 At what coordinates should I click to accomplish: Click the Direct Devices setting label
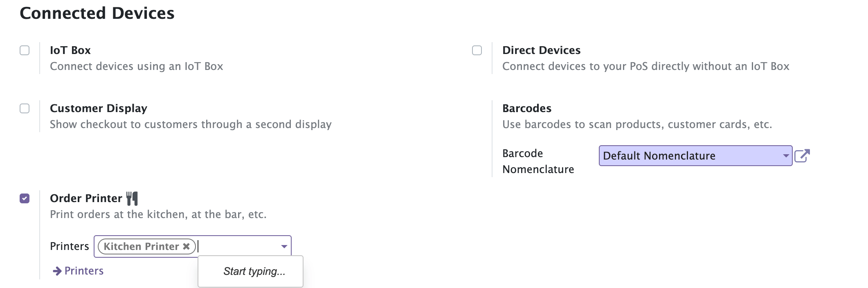pyautogui.click(x=541, y=50)
